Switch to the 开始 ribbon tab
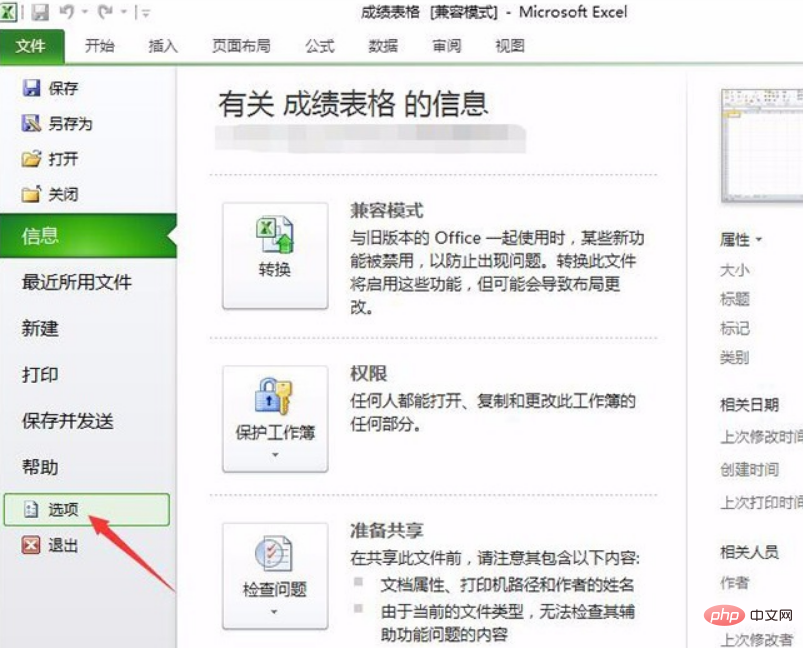803x648 pixels. [99, 46]
